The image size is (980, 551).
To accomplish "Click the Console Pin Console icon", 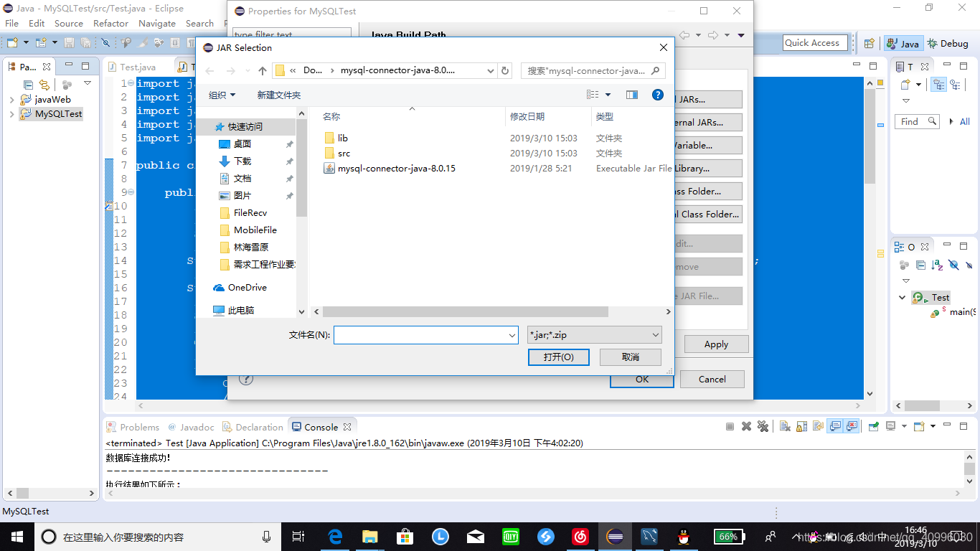I will tap(873, 426).
